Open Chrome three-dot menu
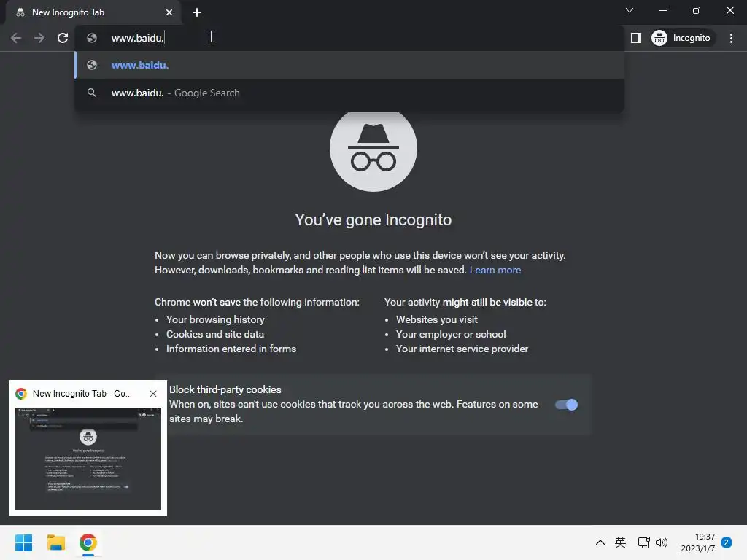Image resolution: width=747 pixels, height=560 pixels. (731, 38)
